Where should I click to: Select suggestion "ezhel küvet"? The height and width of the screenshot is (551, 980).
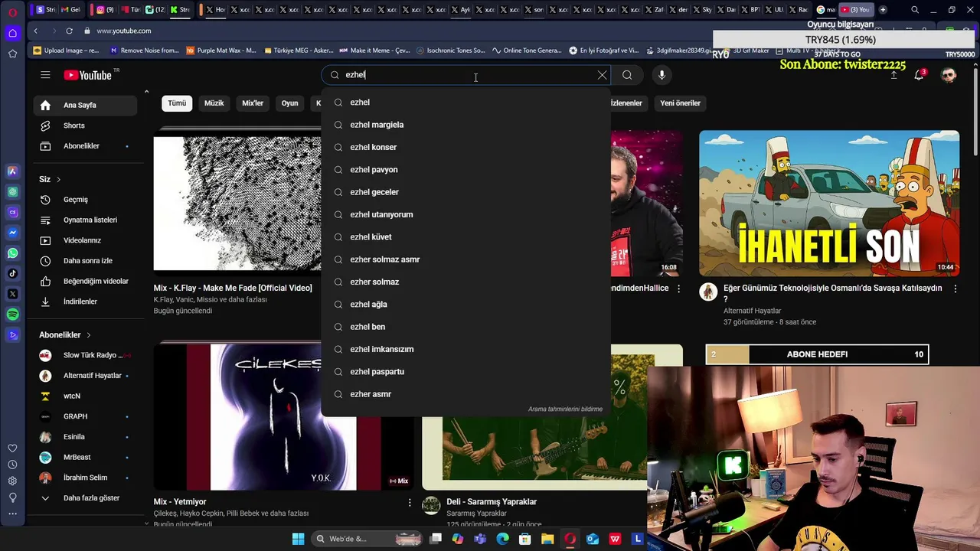point(465,236)
